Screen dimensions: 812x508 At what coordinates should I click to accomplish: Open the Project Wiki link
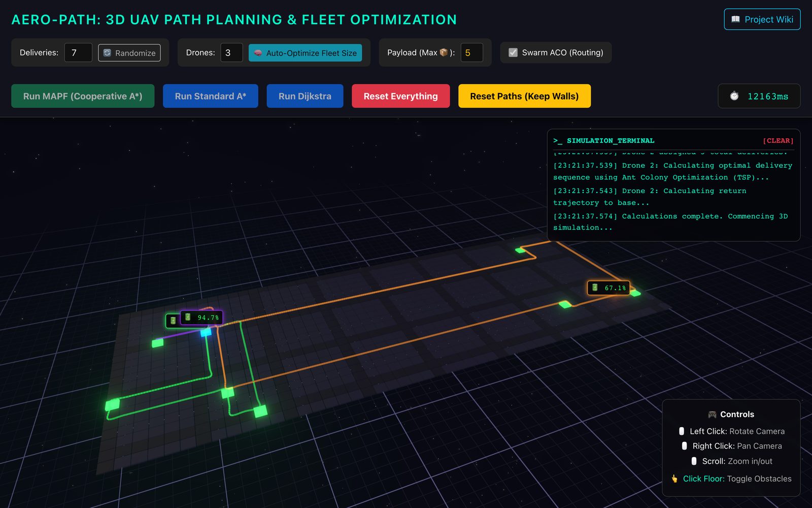(762, 19)
